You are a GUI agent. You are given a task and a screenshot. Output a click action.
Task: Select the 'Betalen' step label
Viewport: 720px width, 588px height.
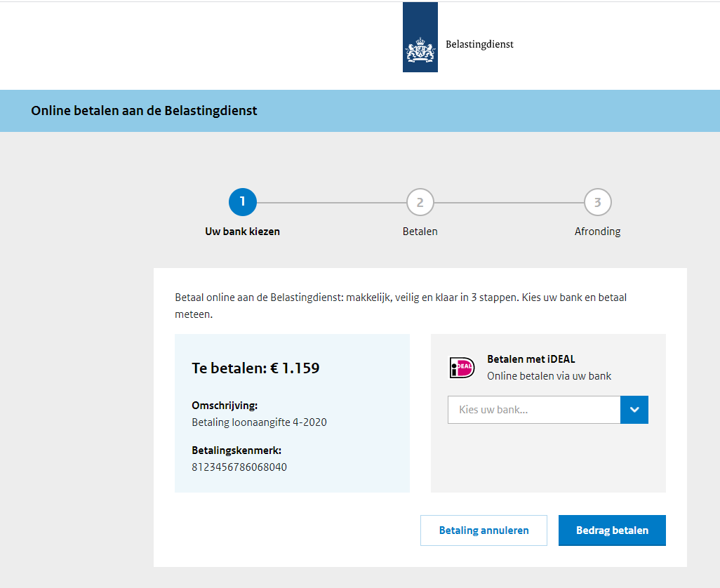pos(420,232)
